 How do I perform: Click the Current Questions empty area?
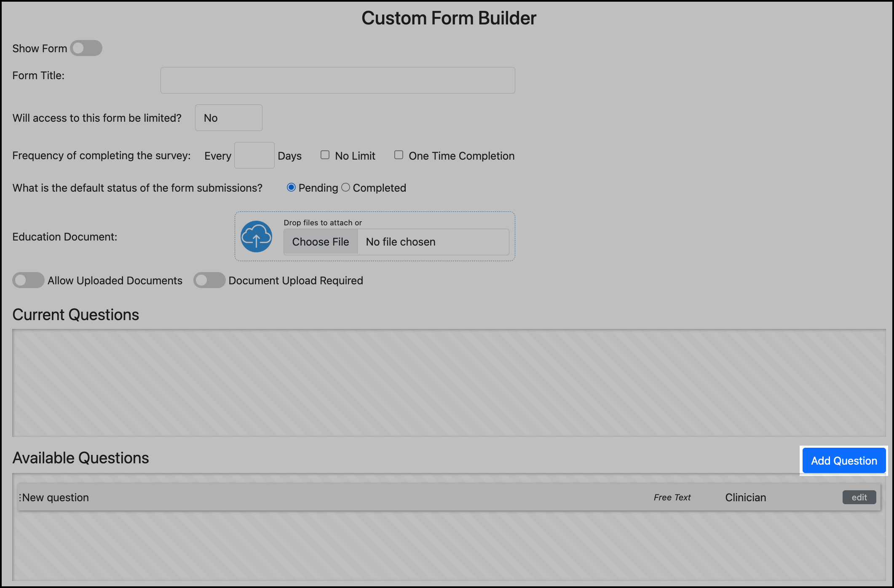coord(447,383)
